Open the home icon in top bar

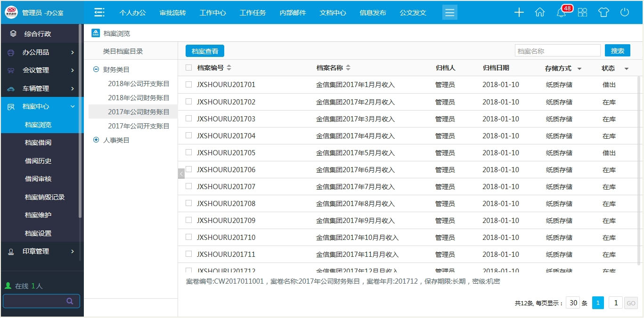click(540, 12)
